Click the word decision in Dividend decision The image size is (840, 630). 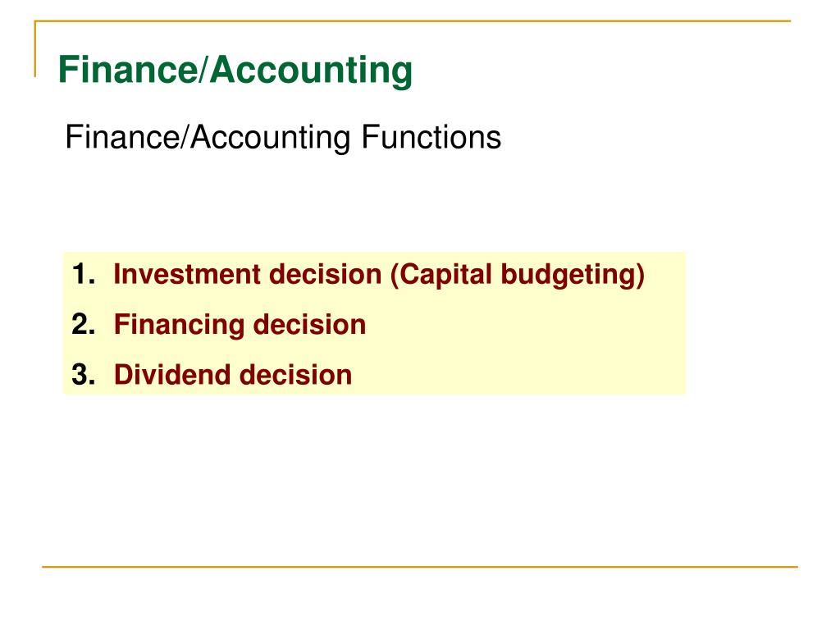[x=295, y=374]
